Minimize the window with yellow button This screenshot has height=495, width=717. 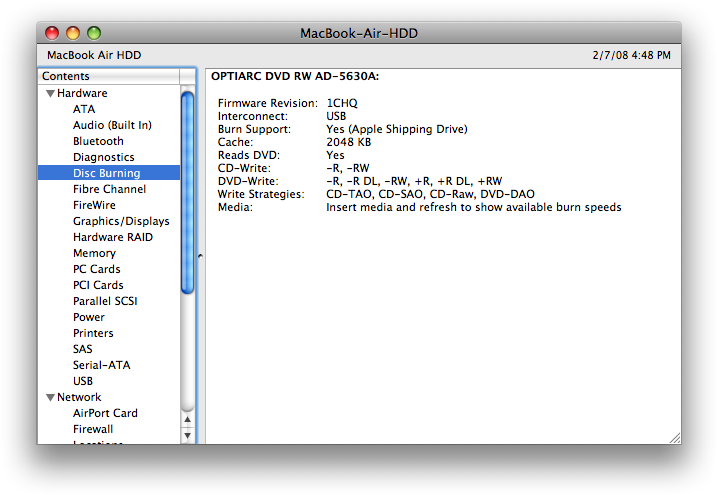73,33
